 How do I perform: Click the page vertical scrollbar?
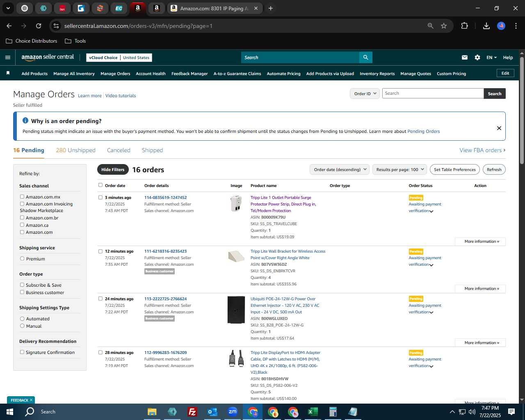click(x=522, y=111)
